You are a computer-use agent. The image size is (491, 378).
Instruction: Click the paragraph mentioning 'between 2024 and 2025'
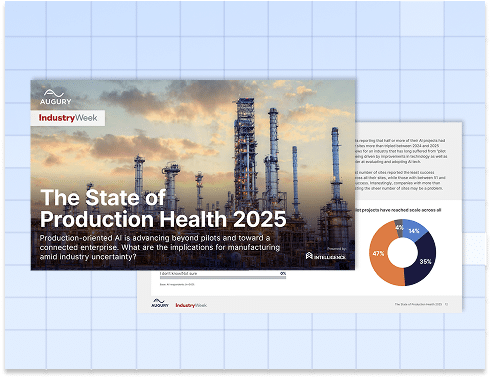(x=401, y=151)
